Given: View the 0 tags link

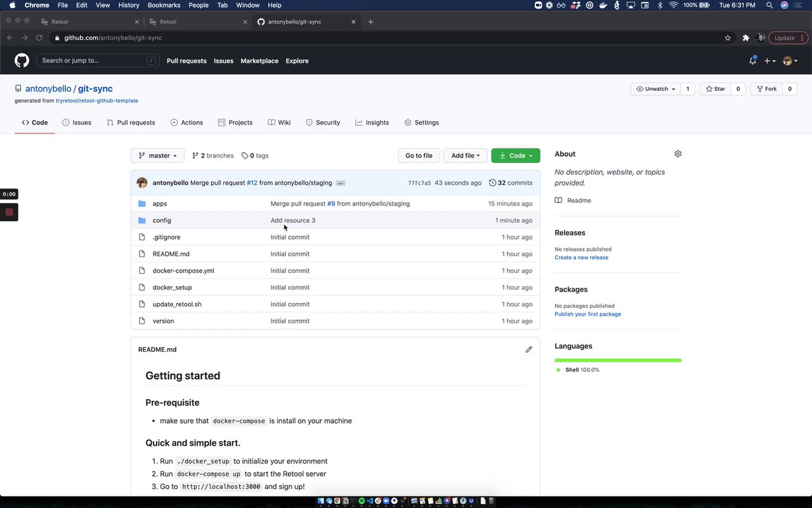Looking at the screenshot, I should pos(255,156).
